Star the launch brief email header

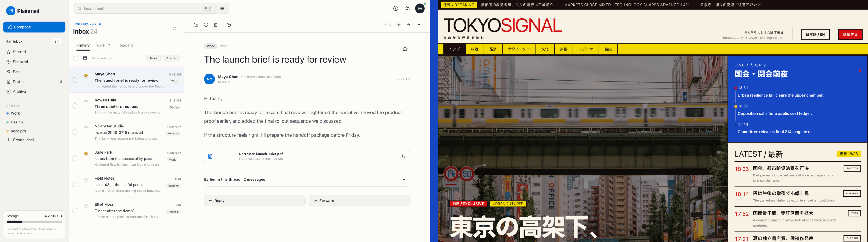pyautogui.click(x=405, y=49)
